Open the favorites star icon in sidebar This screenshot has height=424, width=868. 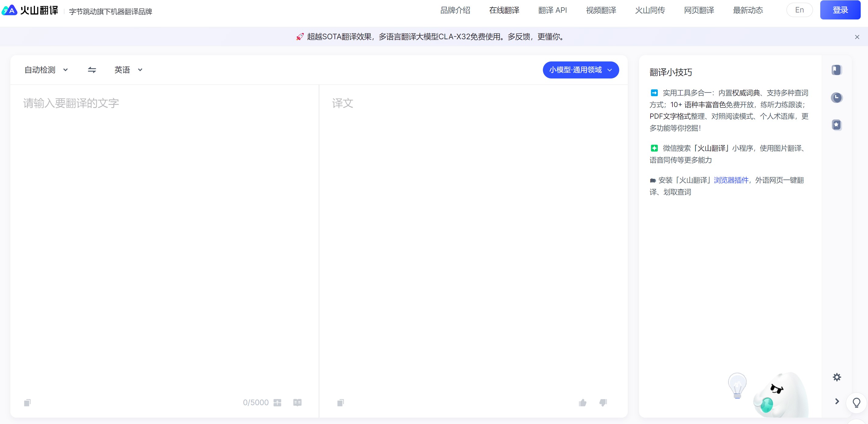[836, 125]
